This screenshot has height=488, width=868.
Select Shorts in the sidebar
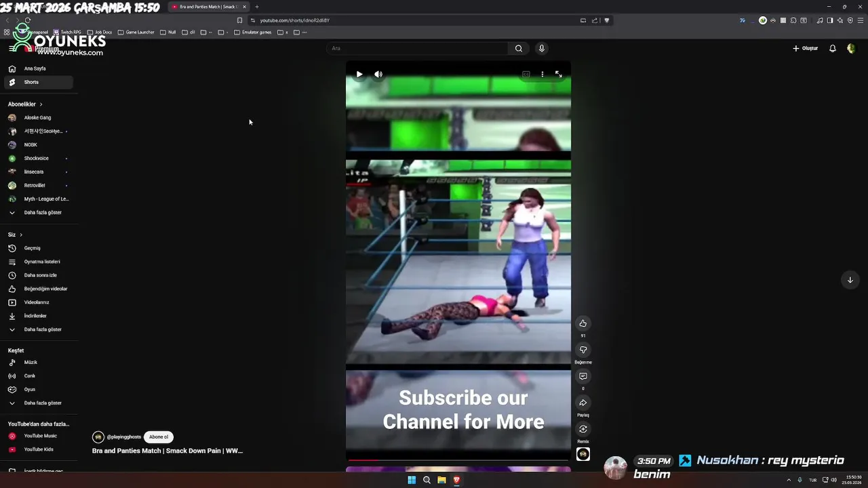tap(38, 82)
